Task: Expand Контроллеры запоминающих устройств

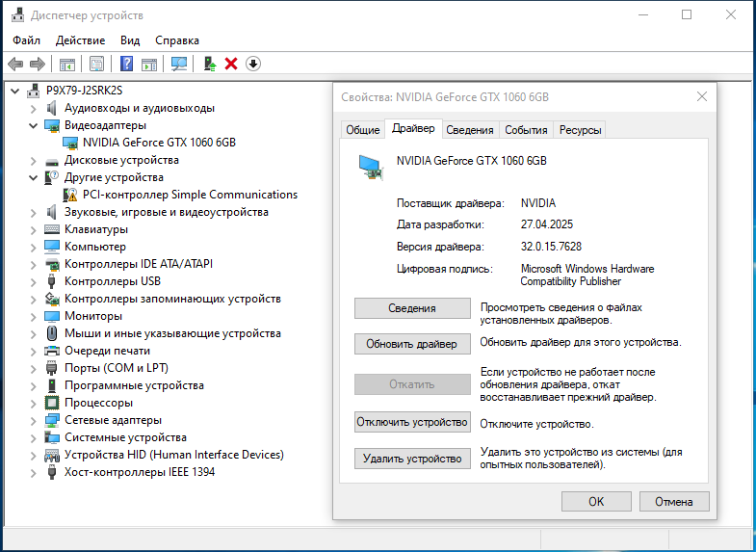Action: [x=34, y=300]
